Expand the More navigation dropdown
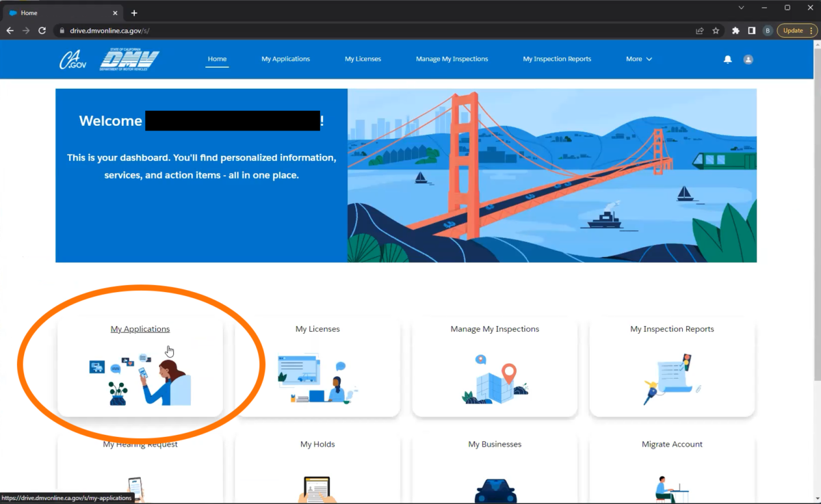Viewport: 821px width, 504px height. tap(638, 59)
